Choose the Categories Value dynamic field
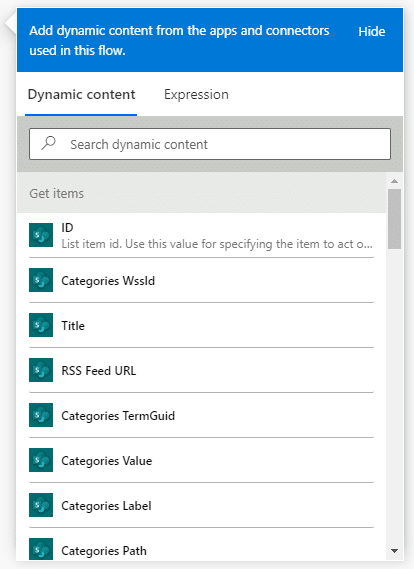Viewport: 414px width, 569px height. [x=201, y=460]
